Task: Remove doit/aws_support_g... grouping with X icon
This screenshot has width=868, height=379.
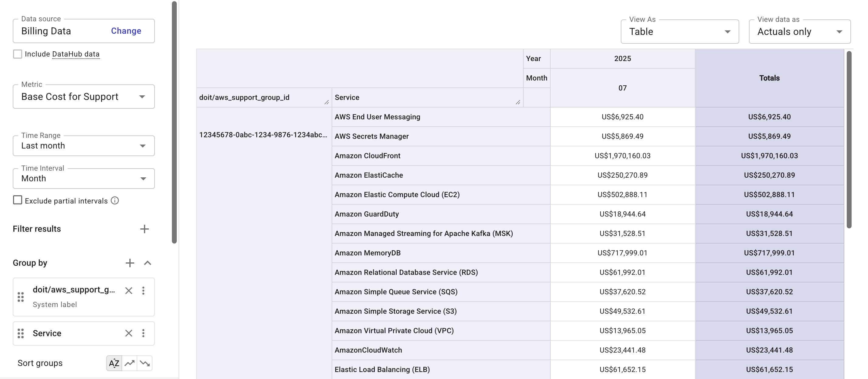Action: pyautogui.click(x=128, y=290)
